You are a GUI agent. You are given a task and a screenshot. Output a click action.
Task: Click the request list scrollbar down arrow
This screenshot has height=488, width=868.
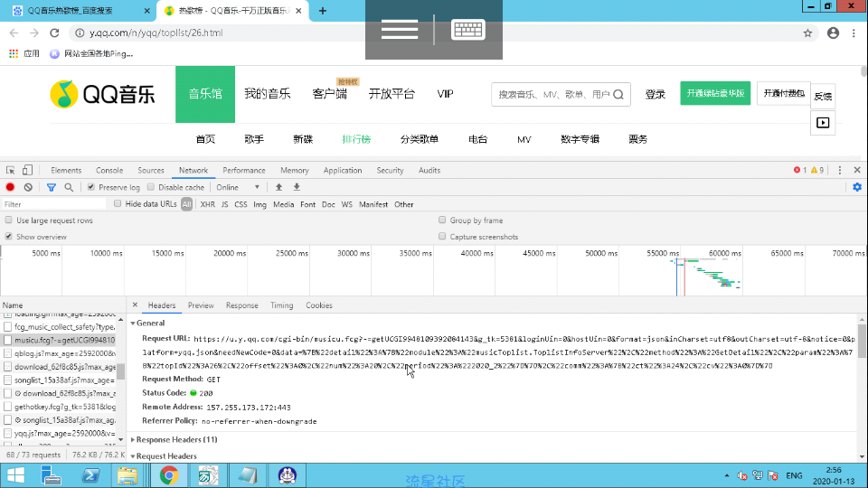(120, 440)
